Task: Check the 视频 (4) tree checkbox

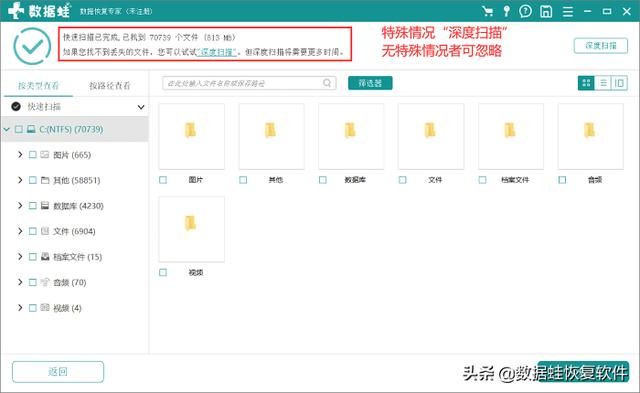Action: [x=33, y=308]
